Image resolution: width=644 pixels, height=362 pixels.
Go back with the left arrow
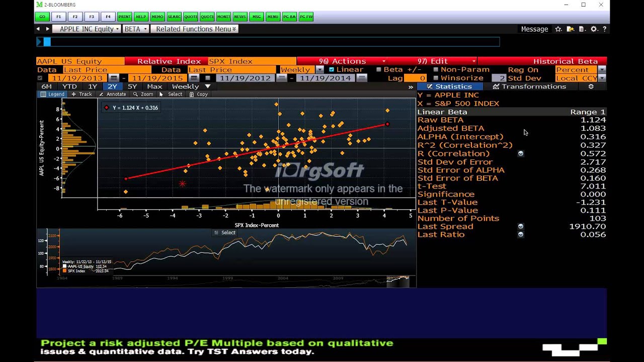click(38, 29)
